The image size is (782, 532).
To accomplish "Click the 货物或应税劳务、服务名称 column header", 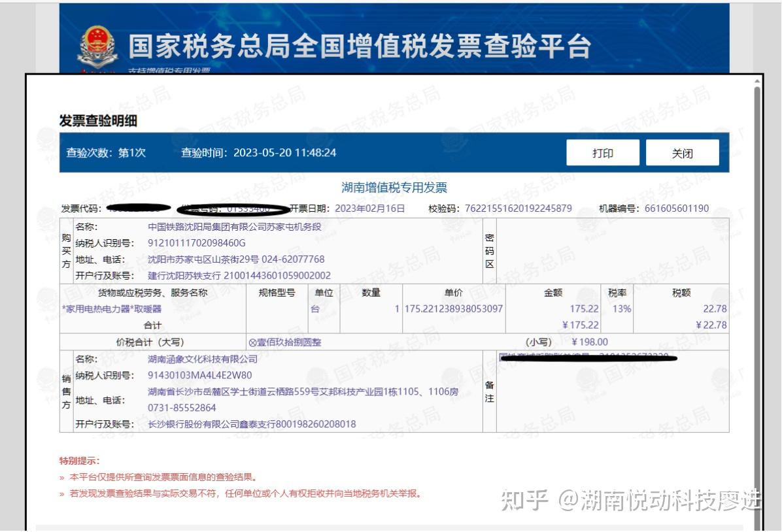I will [x=152, y=293].
